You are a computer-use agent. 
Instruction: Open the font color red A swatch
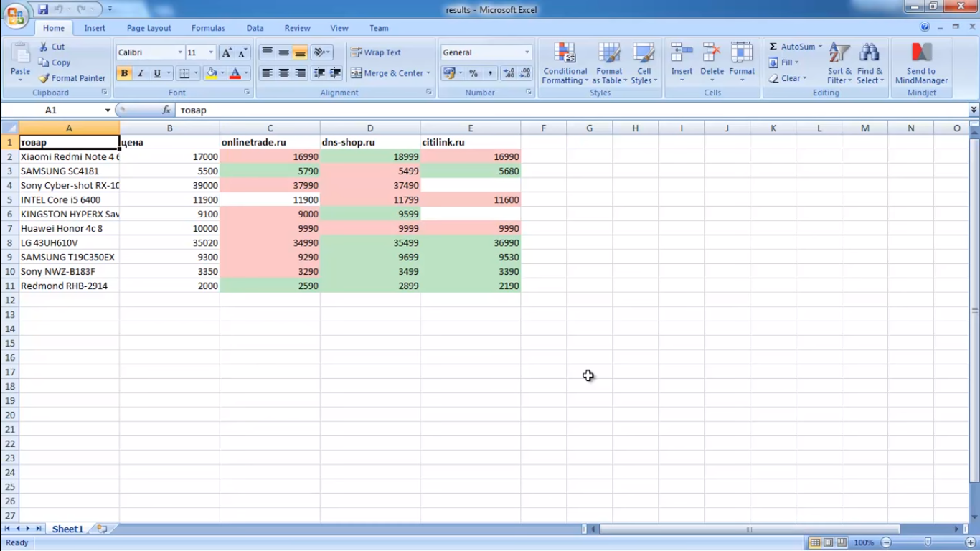point(235,73)
